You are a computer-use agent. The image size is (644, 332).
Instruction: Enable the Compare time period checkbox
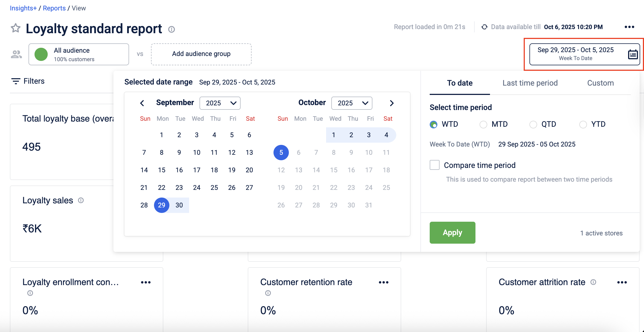[x=434, y=165]
